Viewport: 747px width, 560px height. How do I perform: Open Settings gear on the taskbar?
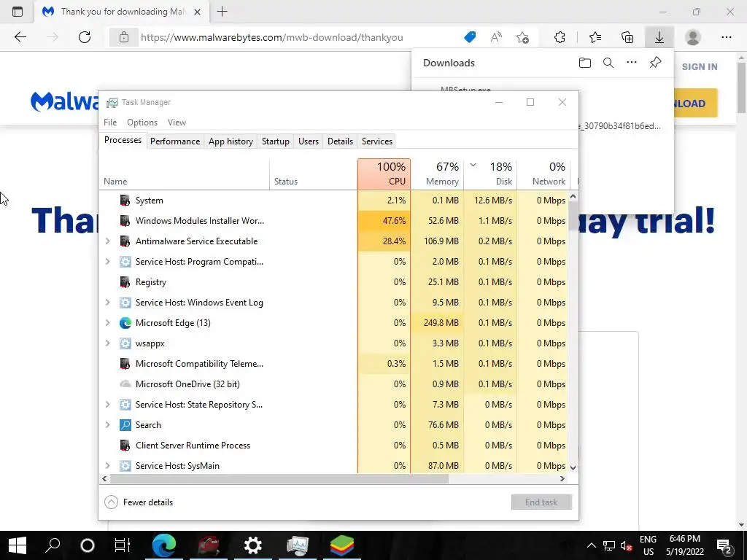coord(252,545)
